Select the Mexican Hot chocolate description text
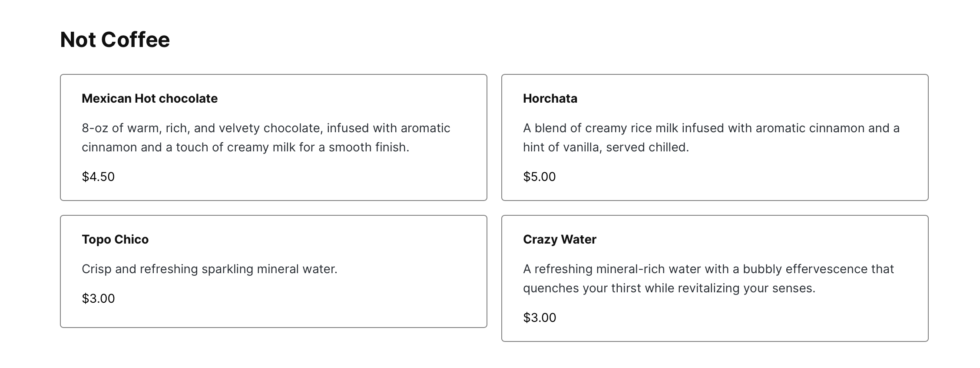Viewport: 980px width, 368px height. (x=266, y=137)
